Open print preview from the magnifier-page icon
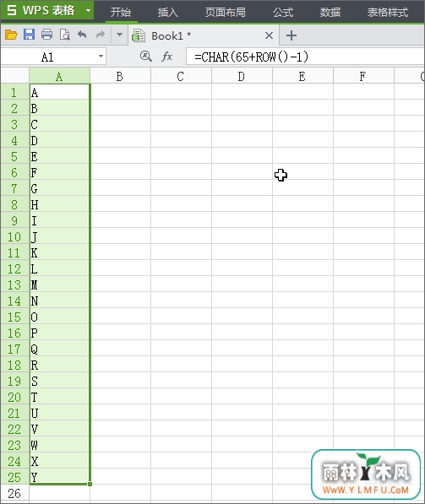Viewport: 425px width, 504px height. 65,35
